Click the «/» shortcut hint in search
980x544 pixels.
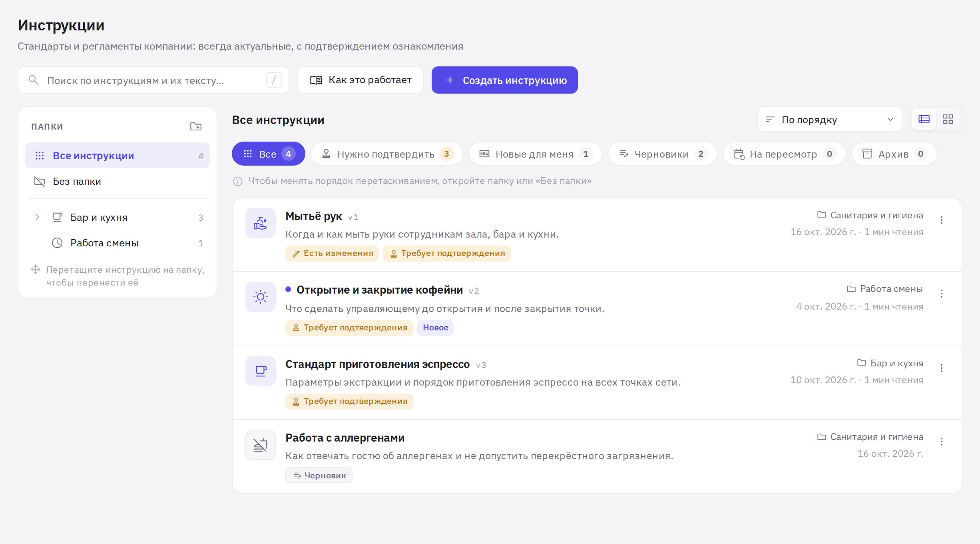274,80
